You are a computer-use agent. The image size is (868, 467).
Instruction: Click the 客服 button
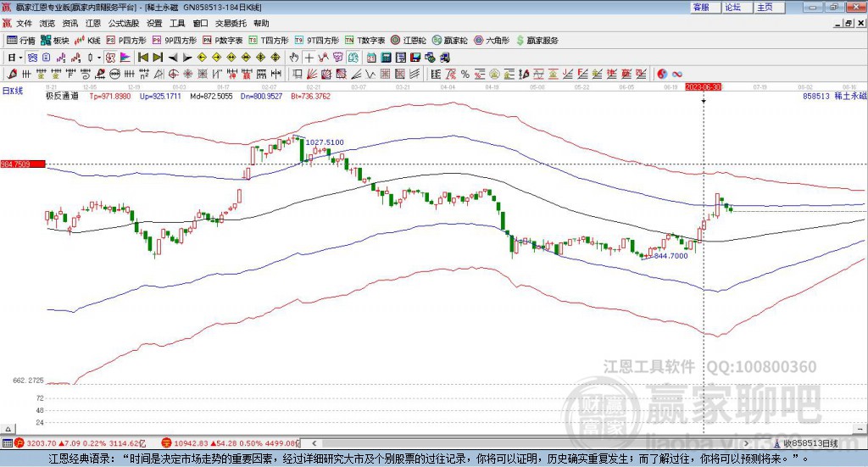[705, 7]
